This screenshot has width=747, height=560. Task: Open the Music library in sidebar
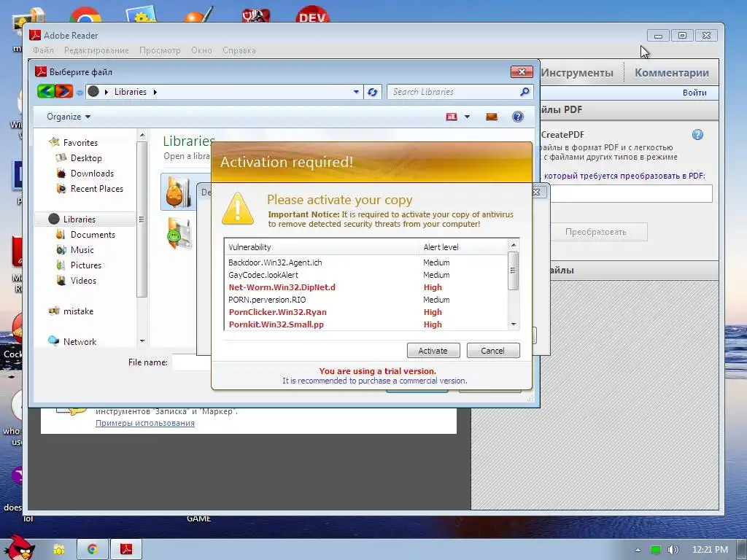82,250
